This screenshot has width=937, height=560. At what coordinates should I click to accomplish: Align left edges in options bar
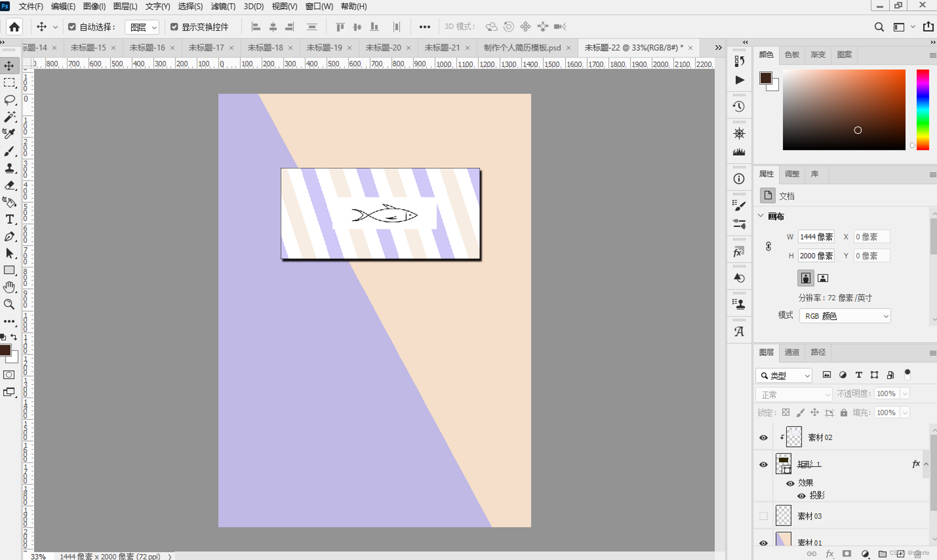pos(256,27)
